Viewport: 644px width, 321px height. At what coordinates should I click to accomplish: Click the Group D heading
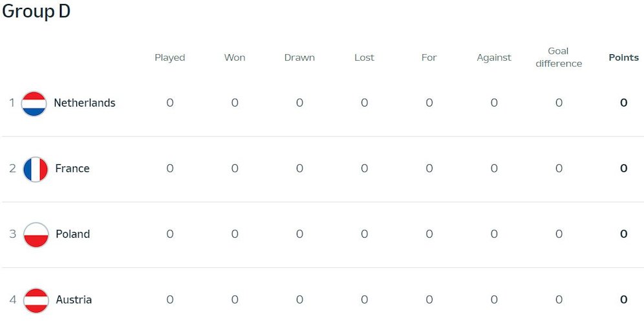coord(36,12)
